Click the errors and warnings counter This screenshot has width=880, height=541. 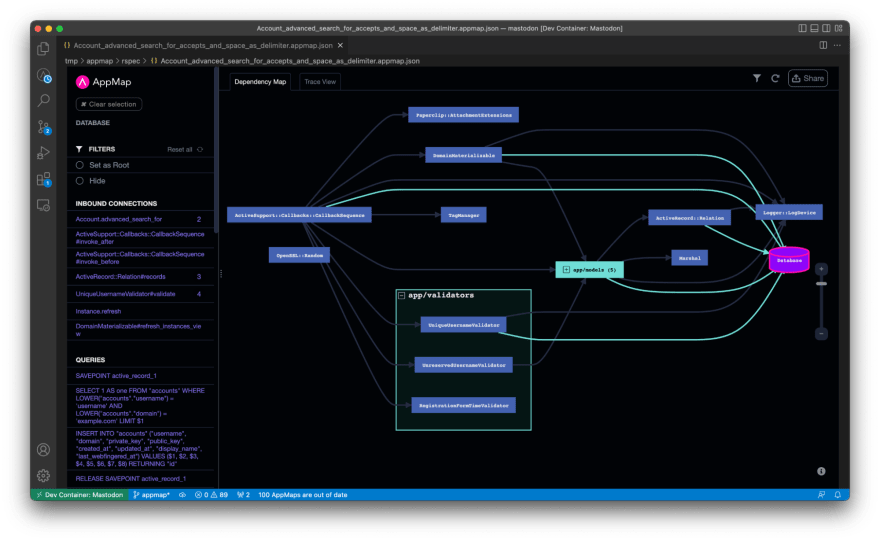[x=211, y=495]
